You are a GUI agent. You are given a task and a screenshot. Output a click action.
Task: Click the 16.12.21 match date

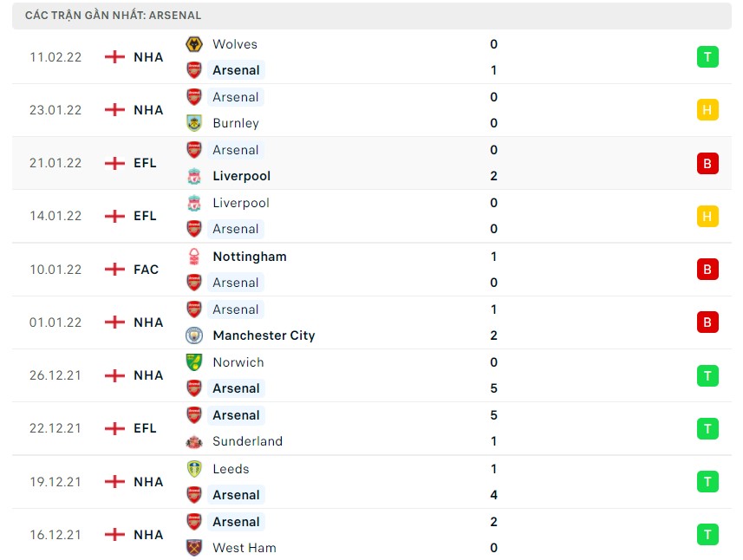[x=55, y=535]
